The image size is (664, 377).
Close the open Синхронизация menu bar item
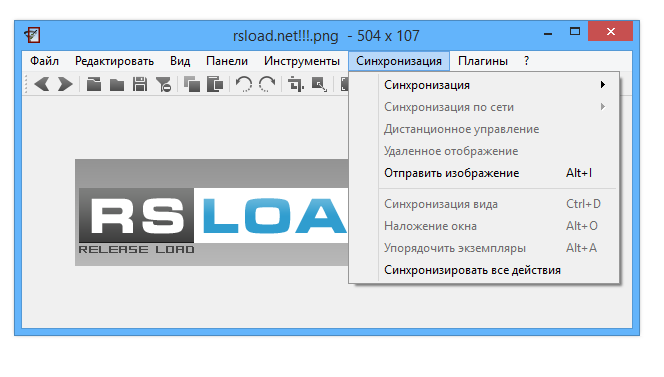399,61
